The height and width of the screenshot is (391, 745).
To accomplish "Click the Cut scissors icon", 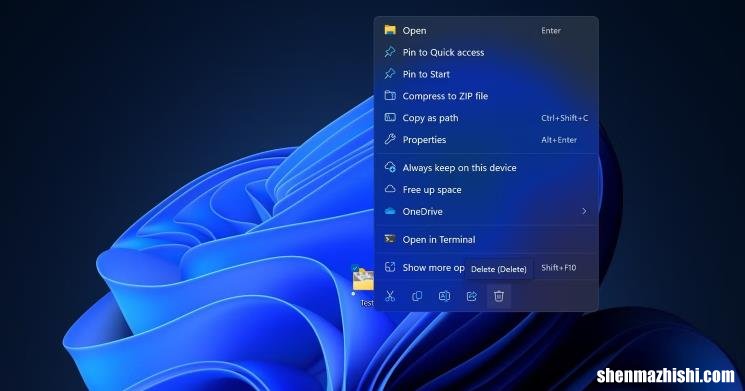I will 390,296.
